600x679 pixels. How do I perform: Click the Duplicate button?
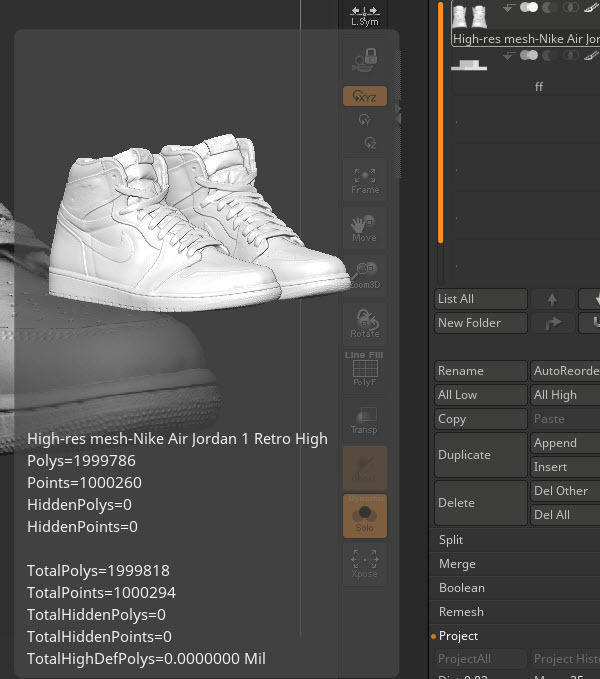point(481,455)
